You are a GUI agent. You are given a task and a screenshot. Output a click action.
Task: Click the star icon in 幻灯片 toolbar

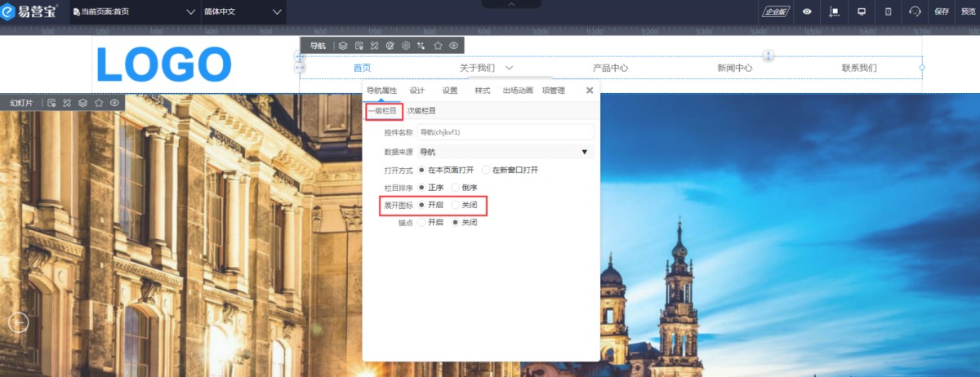[99, 103]
